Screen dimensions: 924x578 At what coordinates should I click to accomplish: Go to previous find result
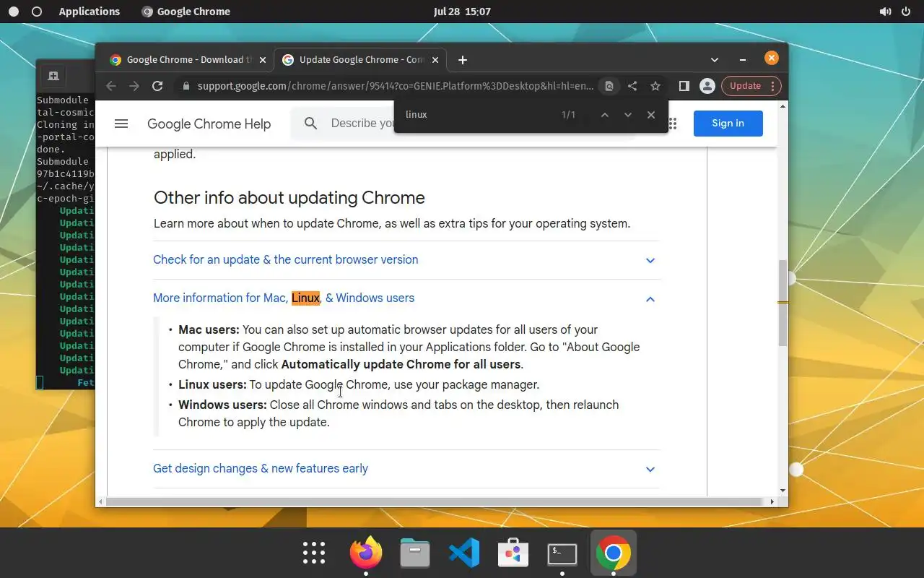coord(605,115)
